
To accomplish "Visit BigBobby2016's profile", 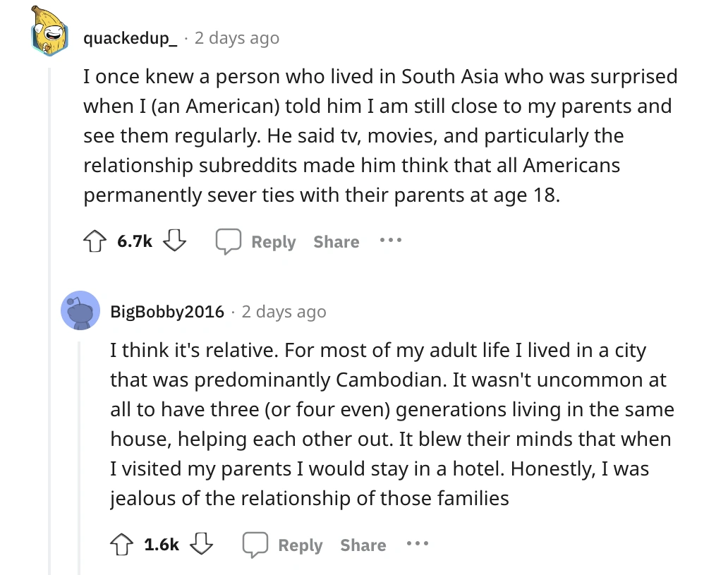I will (x=167, y=311).
